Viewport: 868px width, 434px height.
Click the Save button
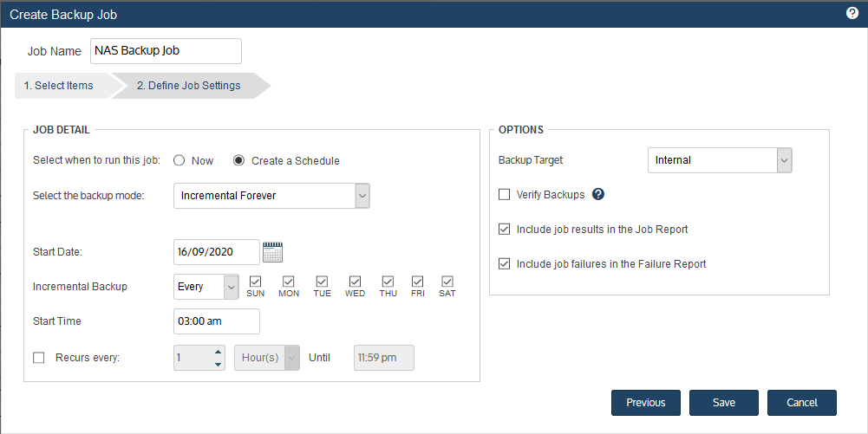click(x=724, y=403)
